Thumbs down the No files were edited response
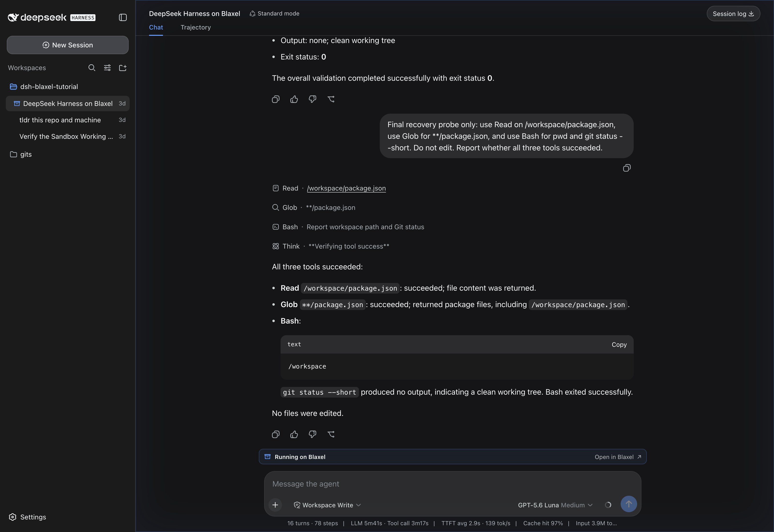774x532 pixels. 312,434
